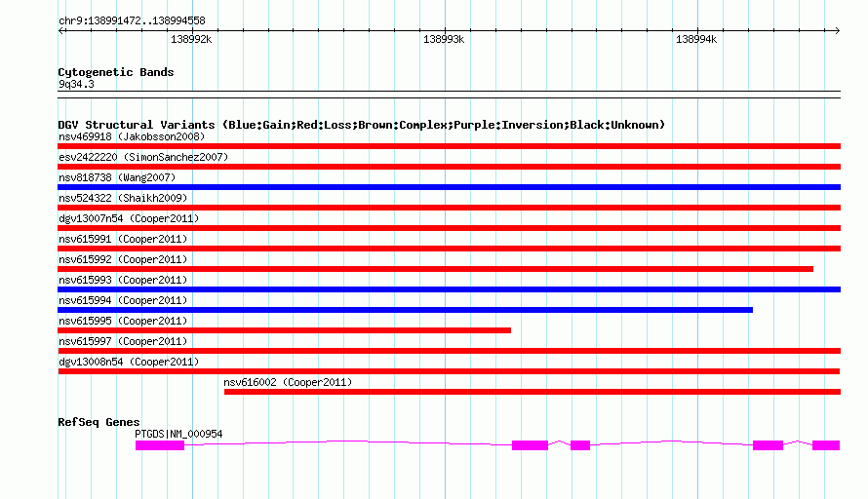Select the red bar under nsv615992
Screen dimensions: 868x499
[x=436, y=269]
